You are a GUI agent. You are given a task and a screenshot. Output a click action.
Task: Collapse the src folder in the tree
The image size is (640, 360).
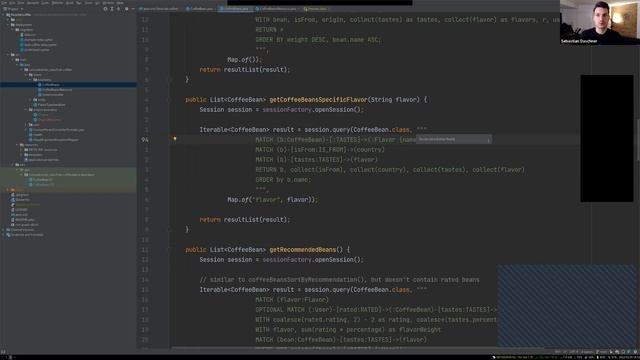point(8,55)
